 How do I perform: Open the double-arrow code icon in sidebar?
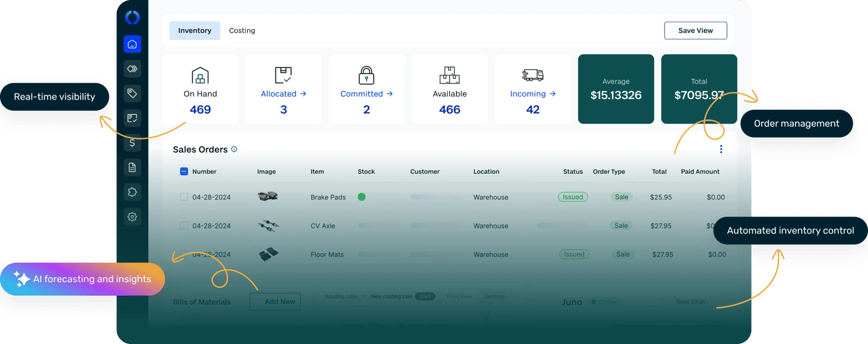(132, 69)
